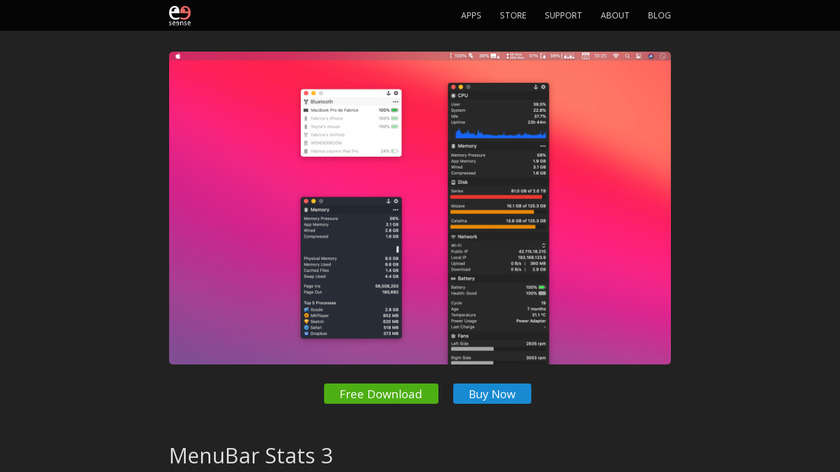Open the three-dot menu beside Bluetooth header
This screenshot has height=472, width=840.
[x=395, y=102]
